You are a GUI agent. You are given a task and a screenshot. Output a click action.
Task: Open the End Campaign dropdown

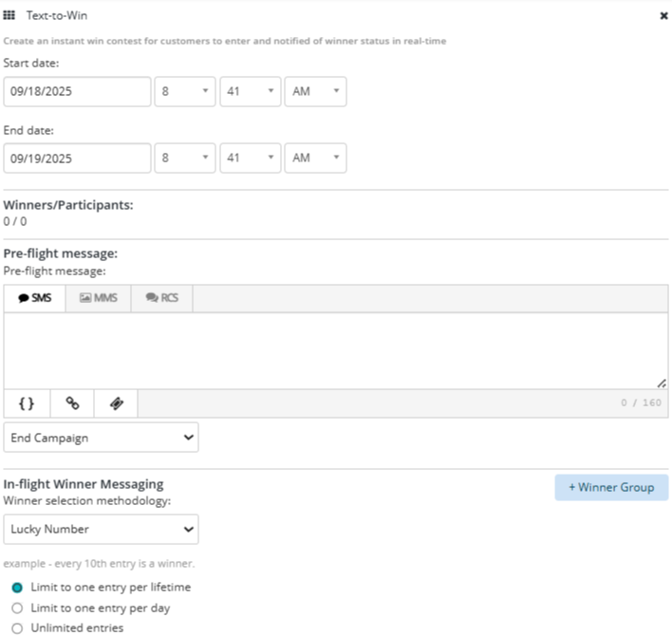(x=101, y=438)
